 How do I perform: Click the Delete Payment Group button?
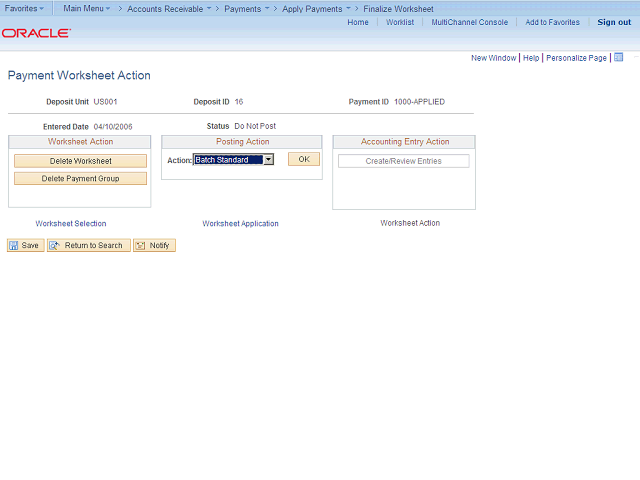[x=80, y=178]
